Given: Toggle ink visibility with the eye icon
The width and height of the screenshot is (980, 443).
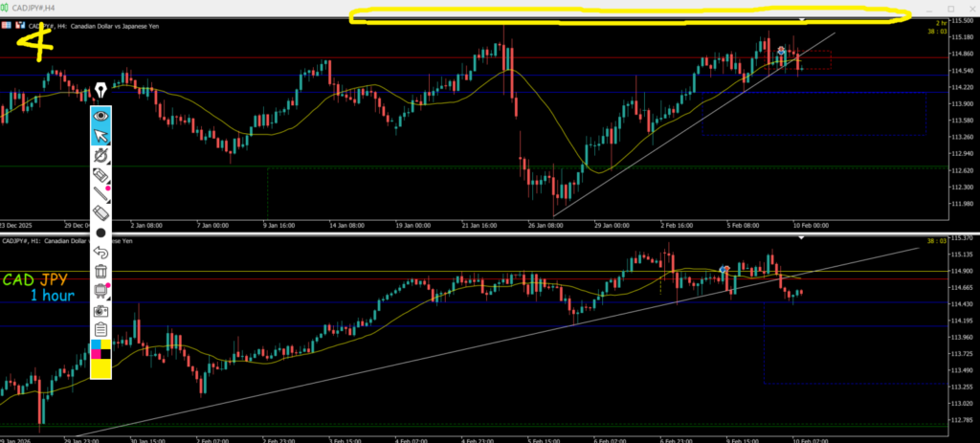Looking at the screenshot, I should tap(100, 116).
